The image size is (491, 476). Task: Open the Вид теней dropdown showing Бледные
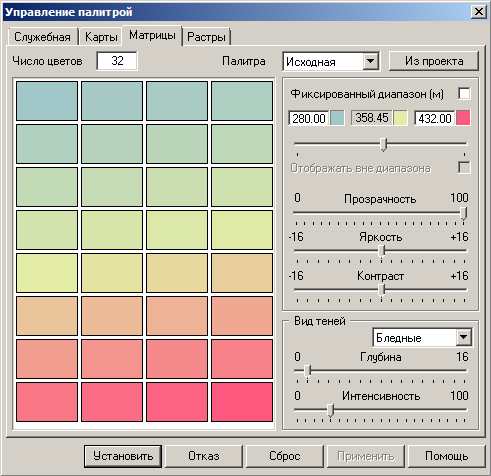coord(422,338)
